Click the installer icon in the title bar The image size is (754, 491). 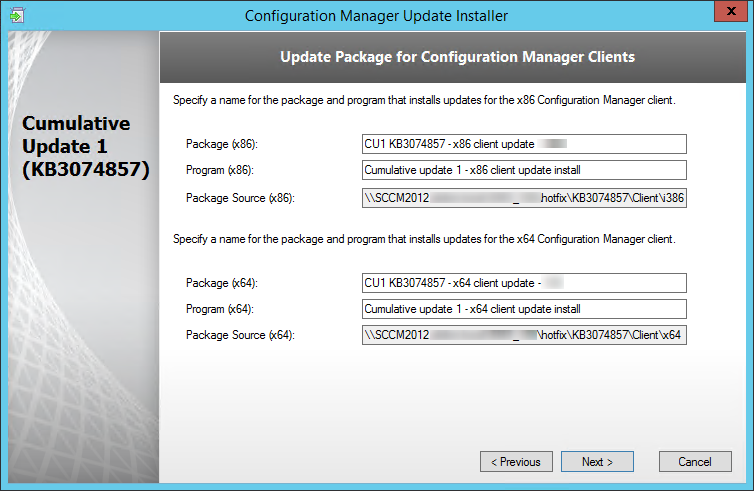coord(17,15)
